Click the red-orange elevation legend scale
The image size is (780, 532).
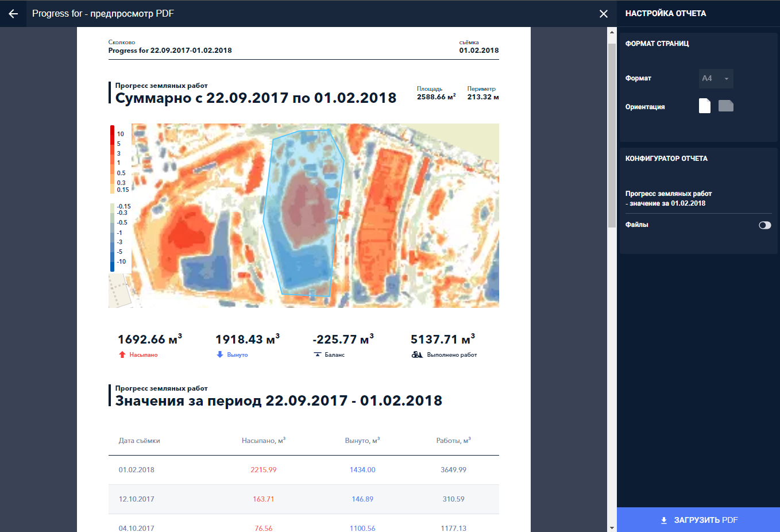pos(113,159)
